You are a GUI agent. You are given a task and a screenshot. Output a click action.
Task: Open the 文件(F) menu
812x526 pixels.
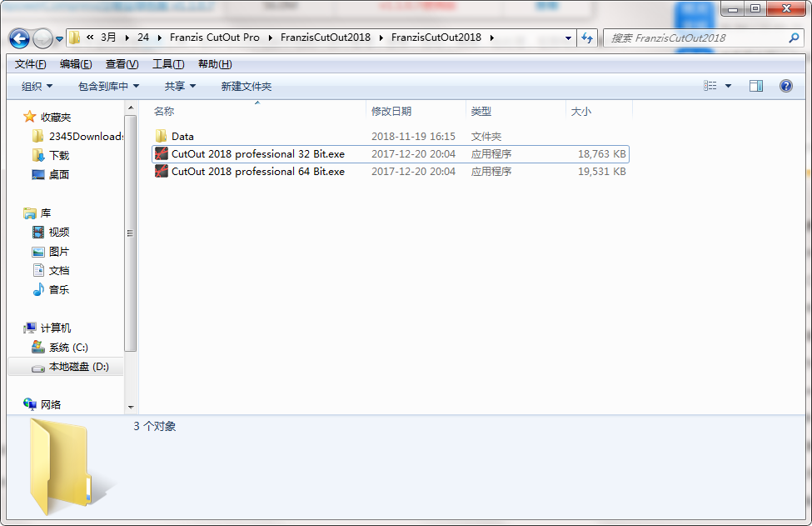(31, 64)
